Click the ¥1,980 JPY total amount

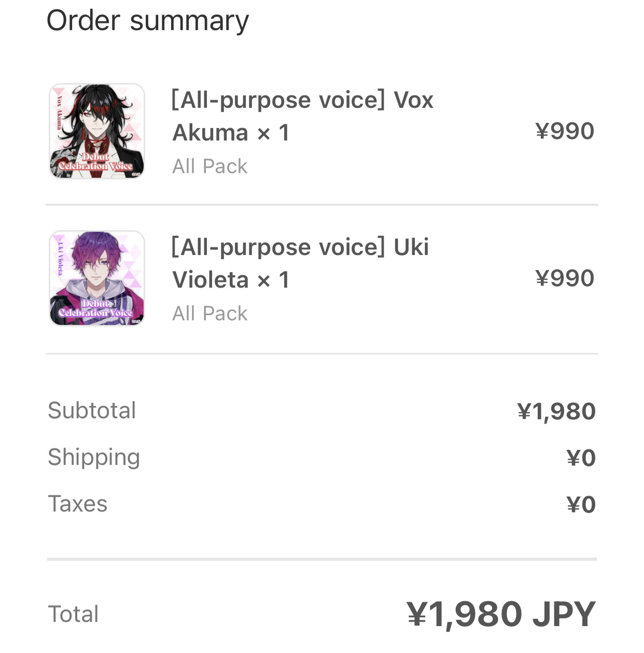point(501,615)
